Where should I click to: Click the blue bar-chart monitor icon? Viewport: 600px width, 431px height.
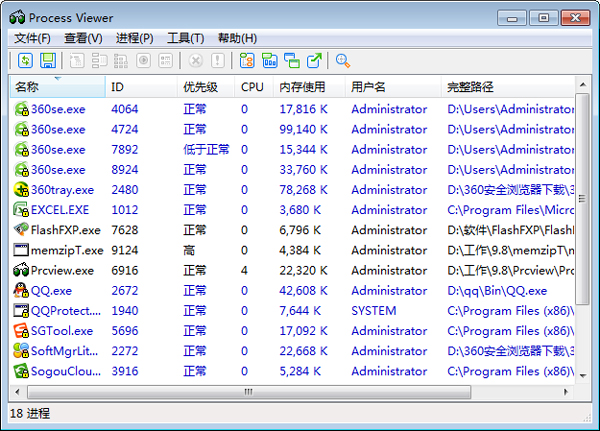pyautogui.click(x=269, y=60)
